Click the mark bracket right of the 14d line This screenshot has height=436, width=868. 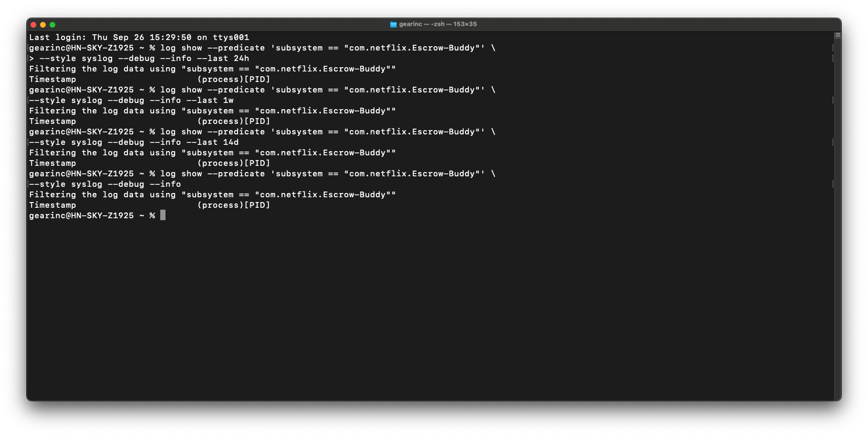(x=833, y=142)
